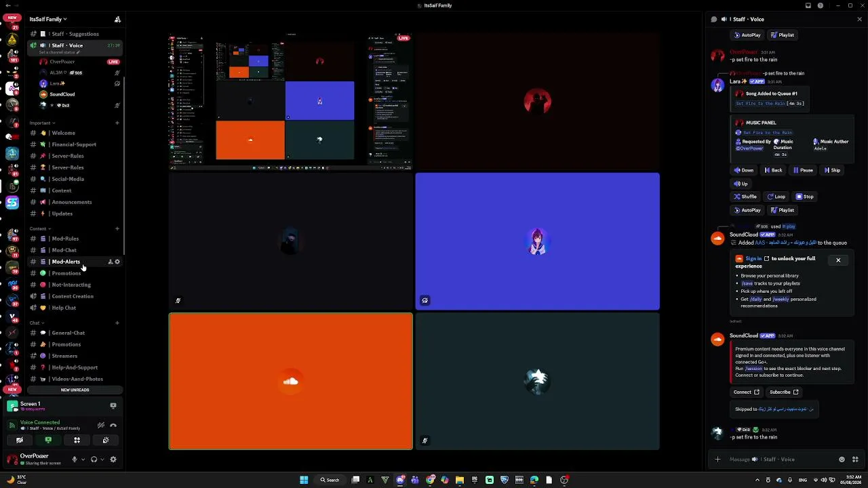Viewport: 868px width, 488px height.
Task: Lower volume with the Down button
Action: [744, 170]
